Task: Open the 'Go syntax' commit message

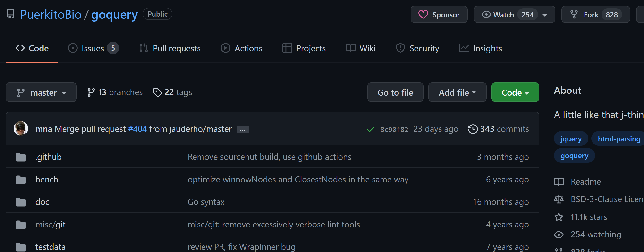Action: pyautogui.click(x=206, y=202)
